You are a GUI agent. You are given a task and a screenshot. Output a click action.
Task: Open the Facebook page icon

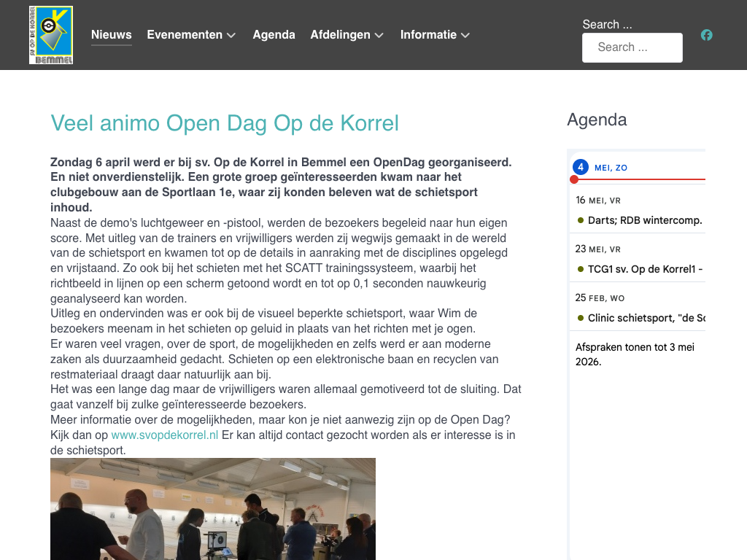click(x=706, y=35)
